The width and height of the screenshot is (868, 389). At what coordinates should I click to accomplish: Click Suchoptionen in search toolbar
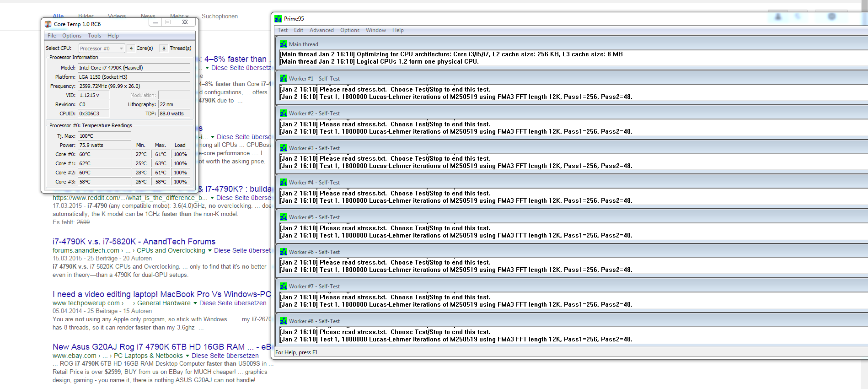pyautogui.click(x=220, y=16)
